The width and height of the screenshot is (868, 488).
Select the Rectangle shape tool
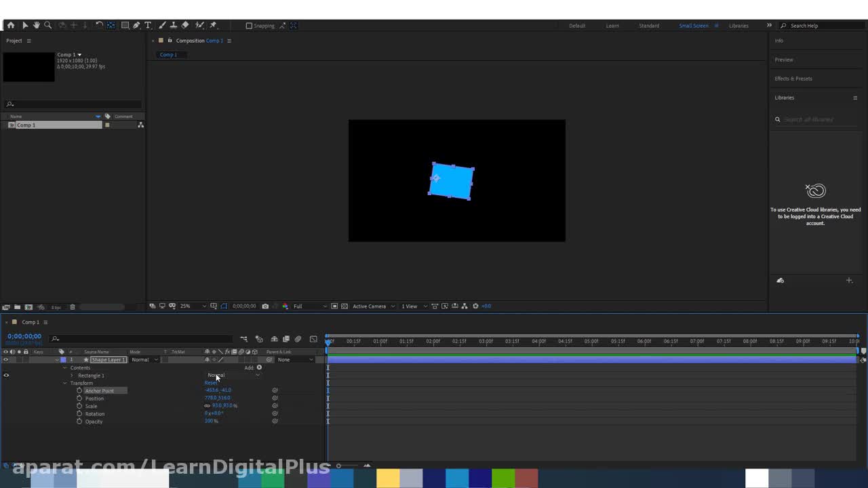pos(125,25)
